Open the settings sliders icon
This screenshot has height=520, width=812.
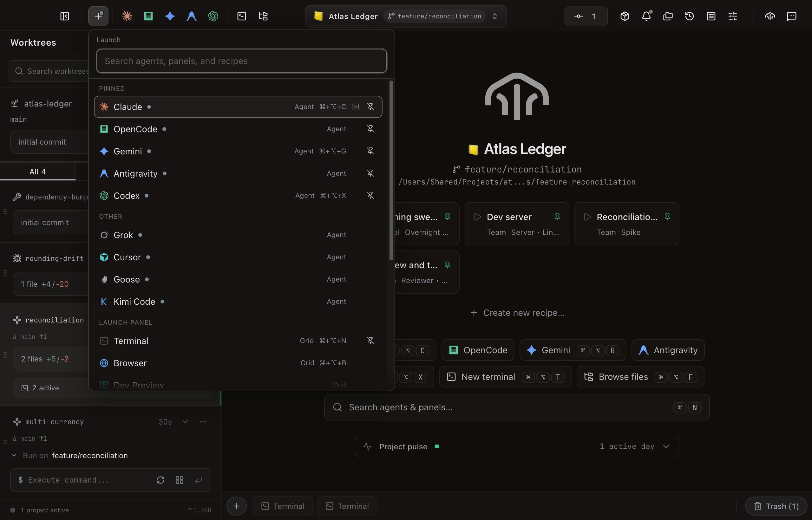tap(733, 16)
